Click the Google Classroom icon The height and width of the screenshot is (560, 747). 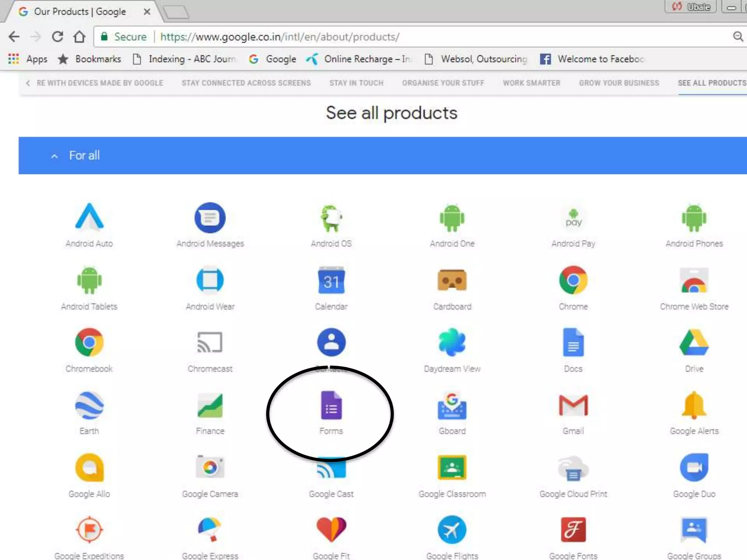tap(452, 468)
